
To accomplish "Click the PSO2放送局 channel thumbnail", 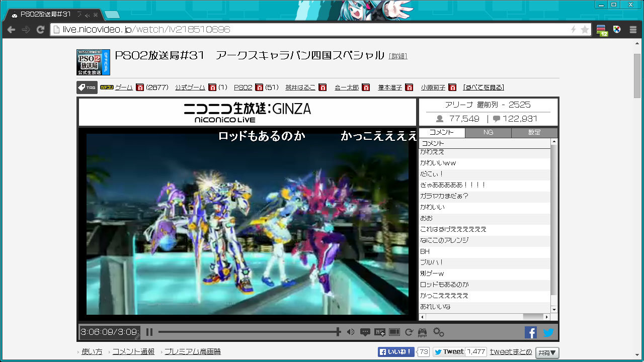I will pyautogui.click(x=93, y=62).
